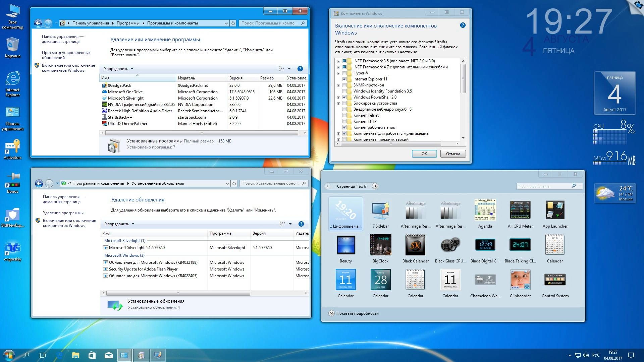Screen dimensions: 644x362
Task: Click search field in updates window
Action: [274, 183]
